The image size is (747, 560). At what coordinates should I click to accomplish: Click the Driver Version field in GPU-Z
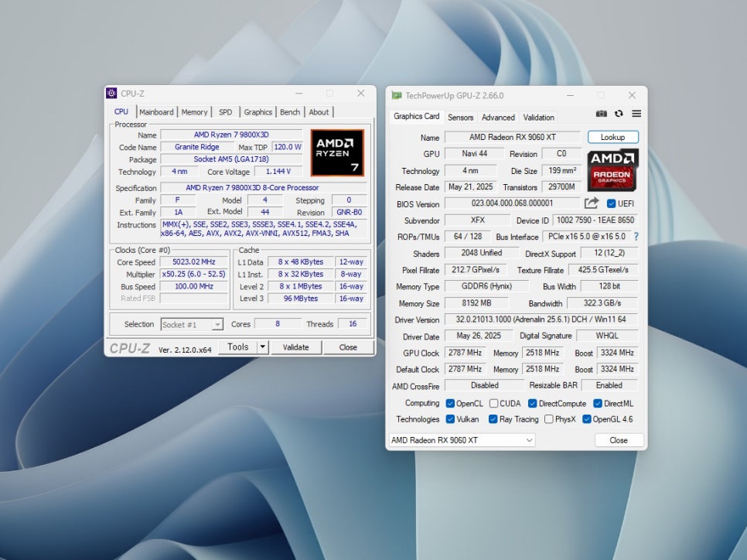(541, 319)
